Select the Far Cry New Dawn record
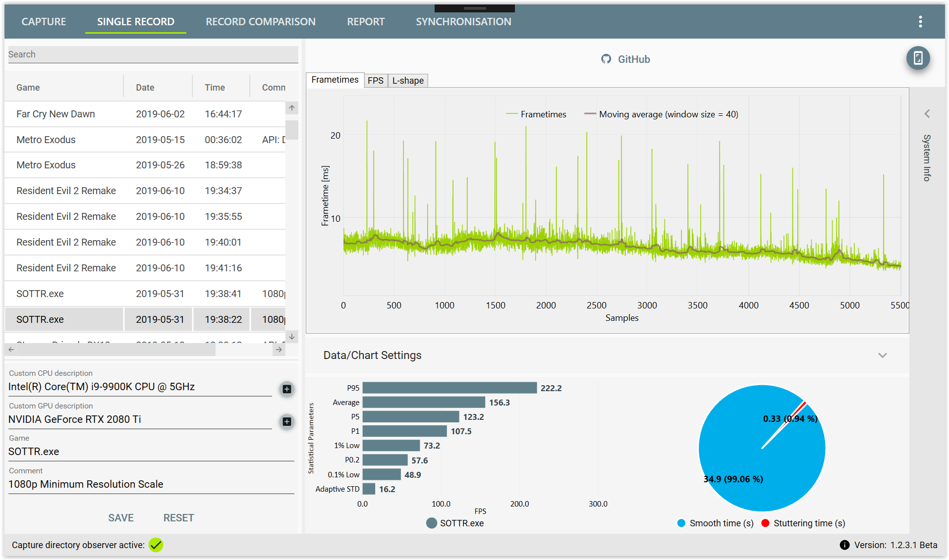Image resolution: width=949 pixels, height=560 pixels. click(145, 114)
